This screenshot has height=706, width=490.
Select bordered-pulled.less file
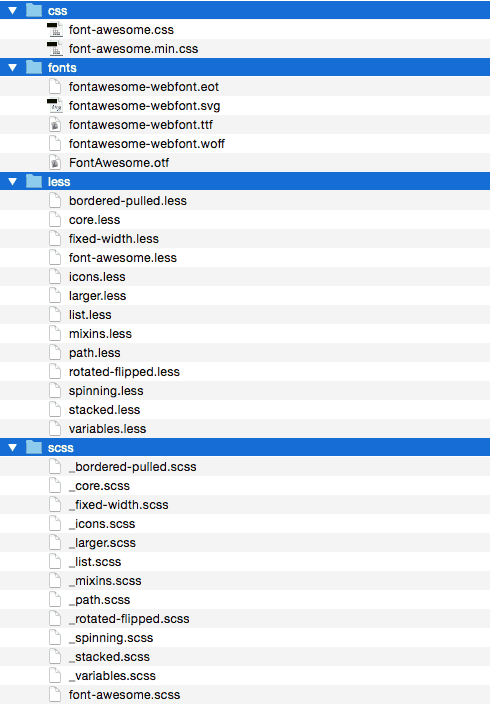245,200
